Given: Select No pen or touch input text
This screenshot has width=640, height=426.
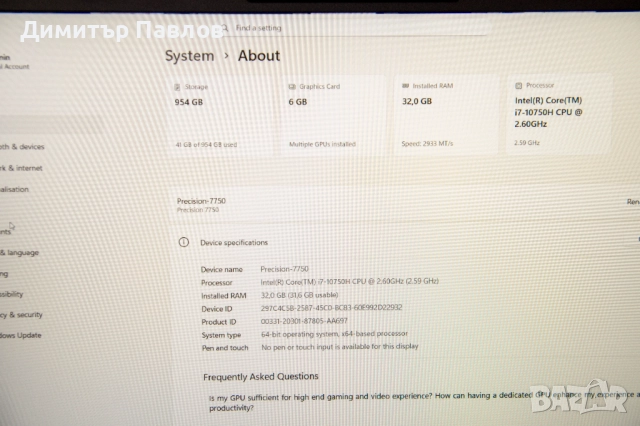Looking at the screenshot, I should [340, 347].
